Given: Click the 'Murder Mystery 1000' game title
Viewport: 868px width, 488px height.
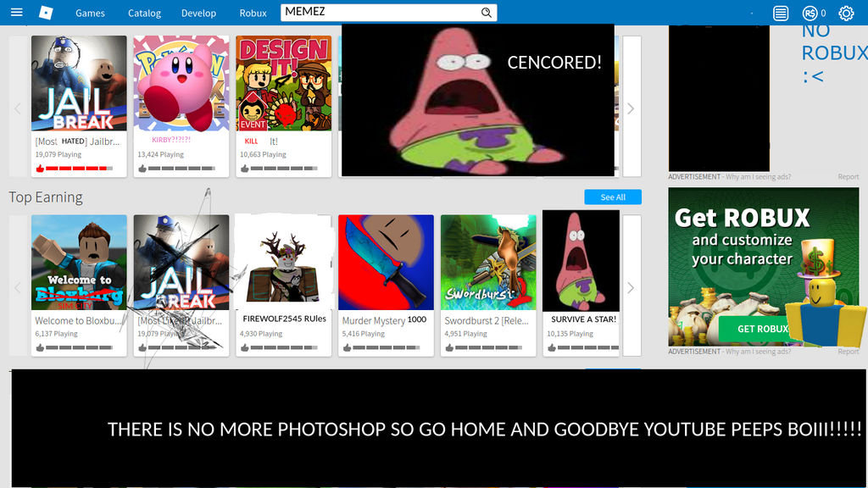Looking at the screenshot, I should click(384, 320).
